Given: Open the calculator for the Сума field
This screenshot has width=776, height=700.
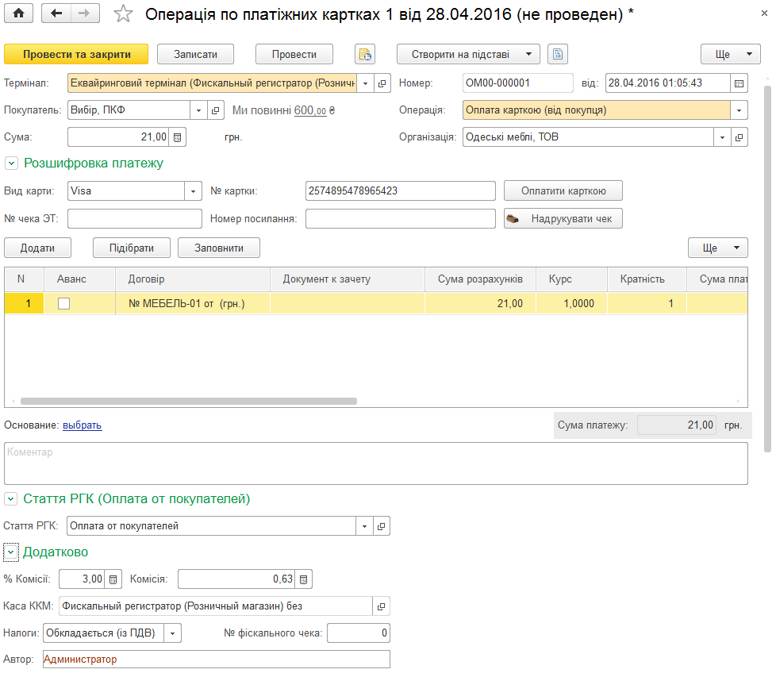Looking at the screenshot, I should 178,137.
